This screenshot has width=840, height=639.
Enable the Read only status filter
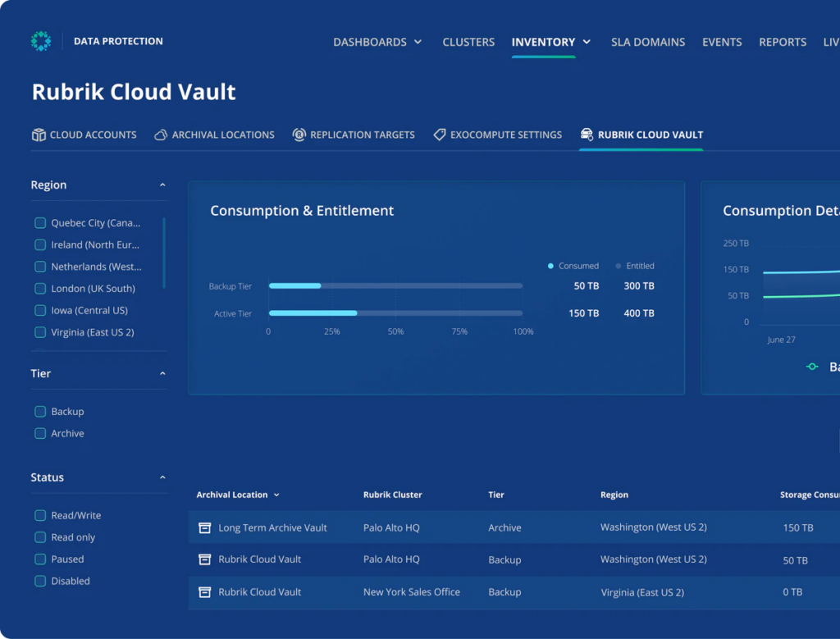(x=39, y=537)
